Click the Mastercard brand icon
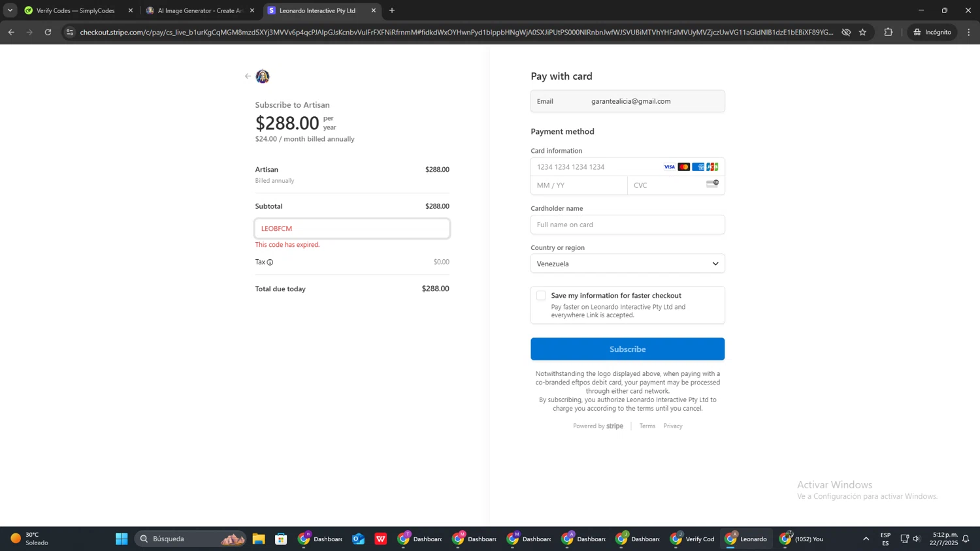 683,167
